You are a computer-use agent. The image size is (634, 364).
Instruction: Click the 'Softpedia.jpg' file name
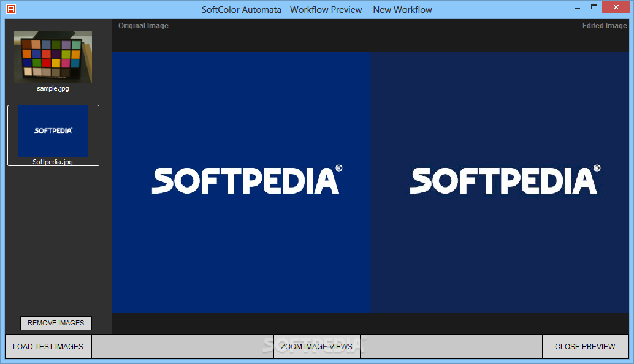pos(53,162)
